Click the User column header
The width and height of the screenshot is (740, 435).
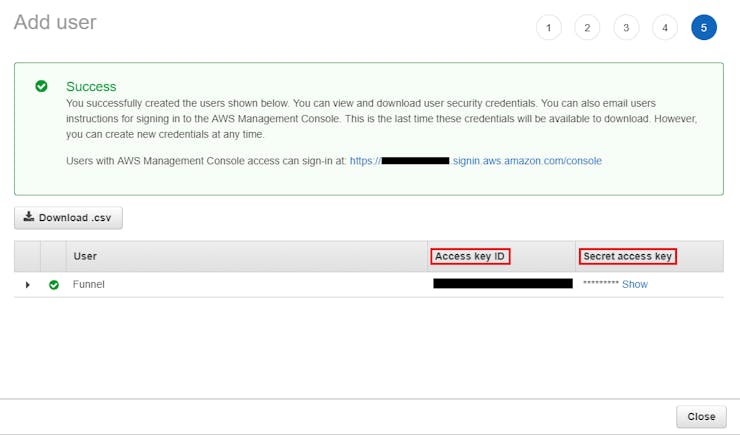[x=85, y=256]
